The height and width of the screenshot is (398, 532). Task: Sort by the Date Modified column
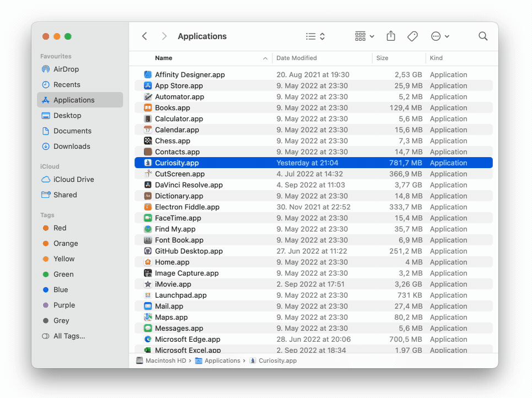tap(297, 58)
